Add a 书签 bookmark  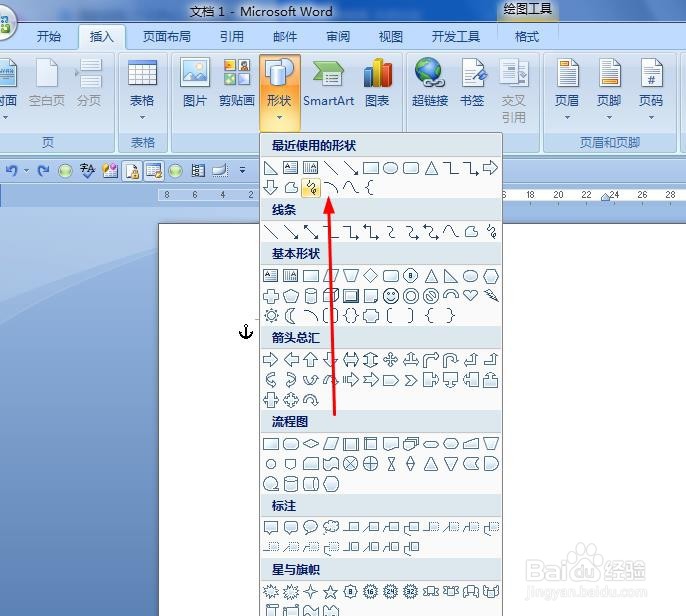pyautogui.click(x=472, y=83)
